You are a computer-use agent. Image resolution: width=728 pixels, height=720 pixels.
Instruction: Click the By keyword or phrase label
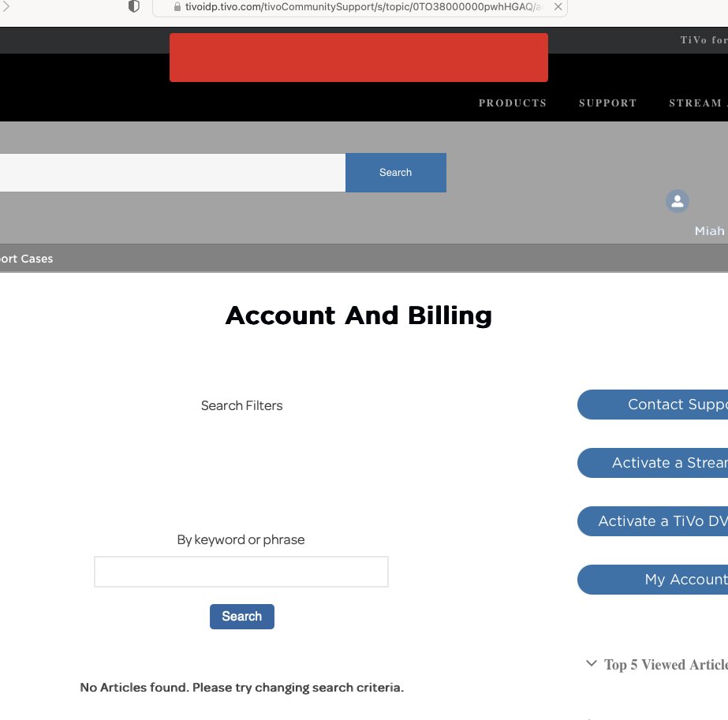tap(241, 540)
